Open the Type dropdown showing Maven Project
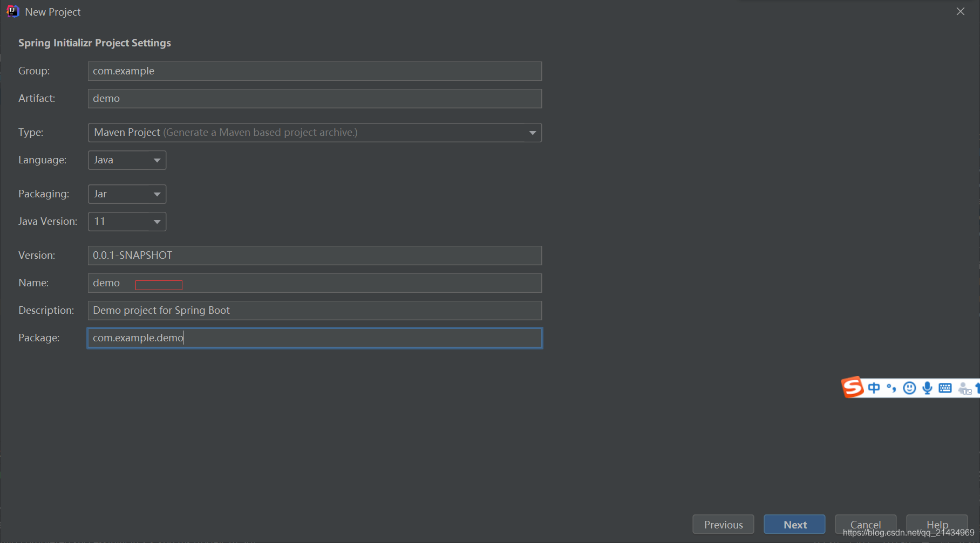Screen dimensions: 980x543 [x=315, y=133]
